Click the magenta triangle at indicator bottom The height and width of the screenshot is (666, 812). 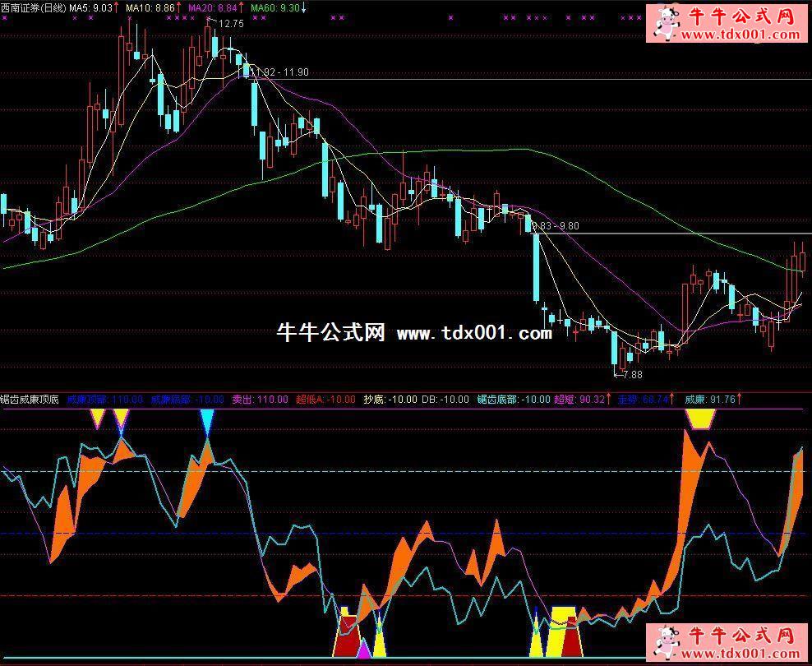click(363, 648)
